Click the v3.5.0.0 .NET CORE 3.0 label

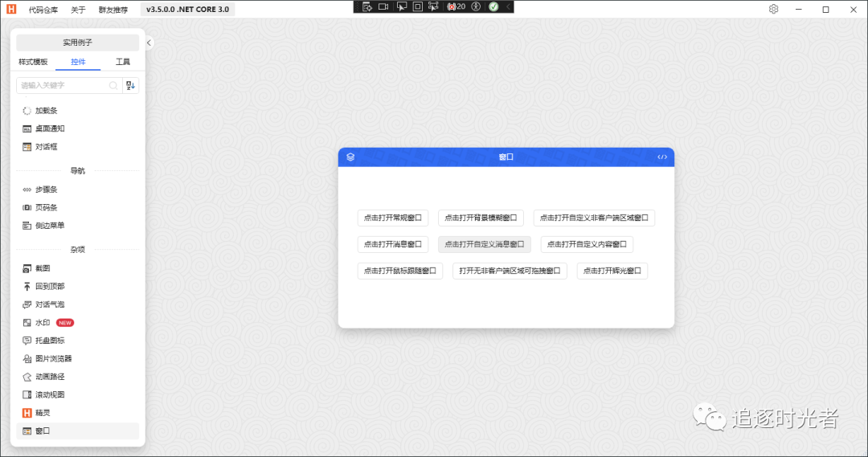coord(187,10)
